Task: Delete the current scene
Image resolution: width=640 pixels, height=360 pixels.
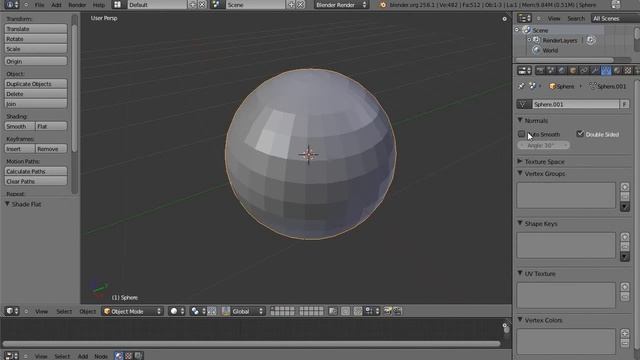Action: (x=300, y=5)
